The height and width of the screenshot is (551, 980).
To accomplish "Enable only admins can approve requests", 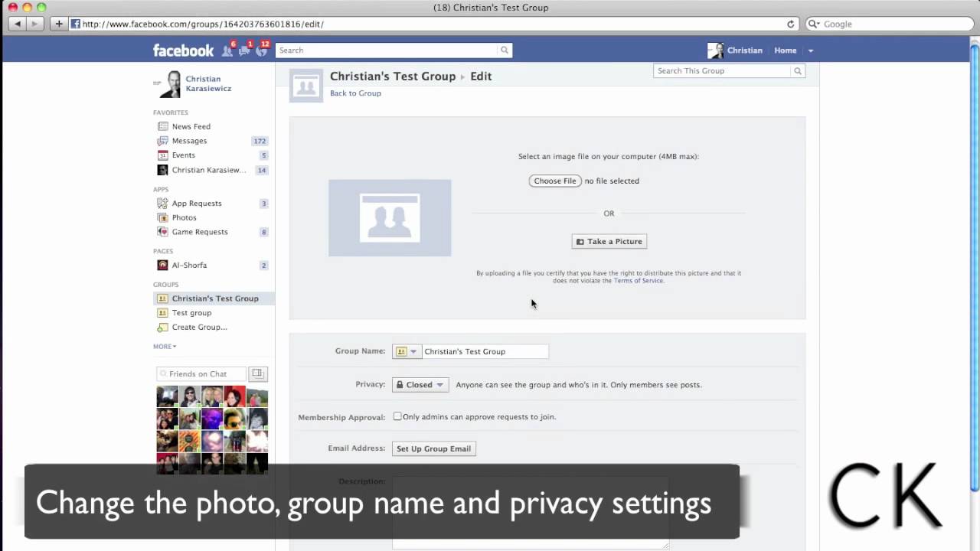I will click(x=397, y=416).
